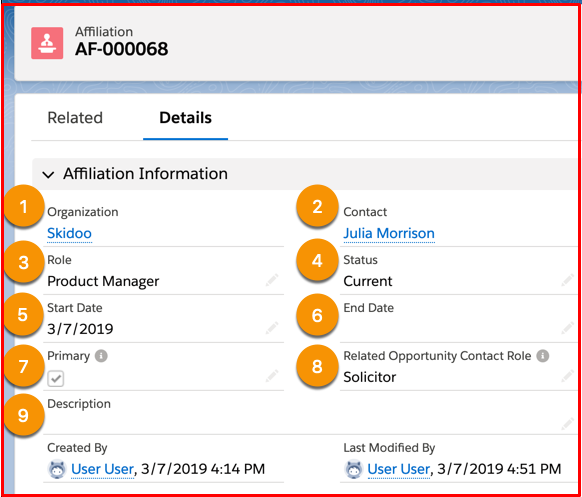Select the Details tab
This screenshot has height=497, width=582.
(x=186, y=118)
